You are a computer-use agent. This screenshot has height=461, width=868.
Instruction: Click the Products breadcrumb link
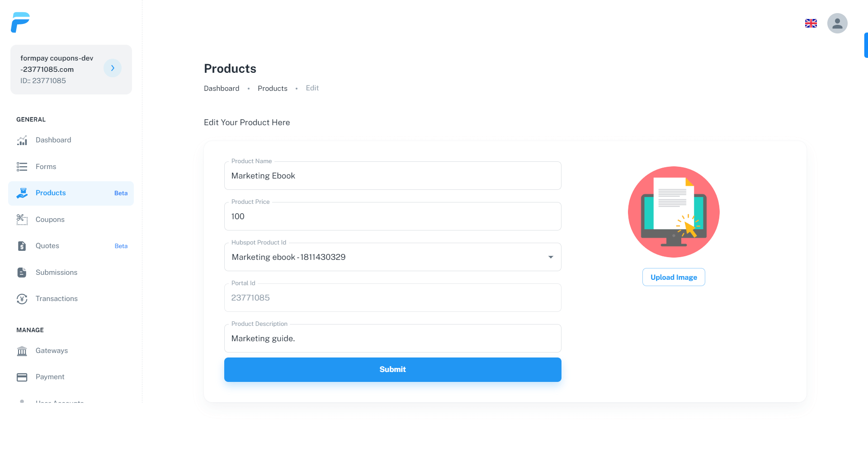[272, 89]
